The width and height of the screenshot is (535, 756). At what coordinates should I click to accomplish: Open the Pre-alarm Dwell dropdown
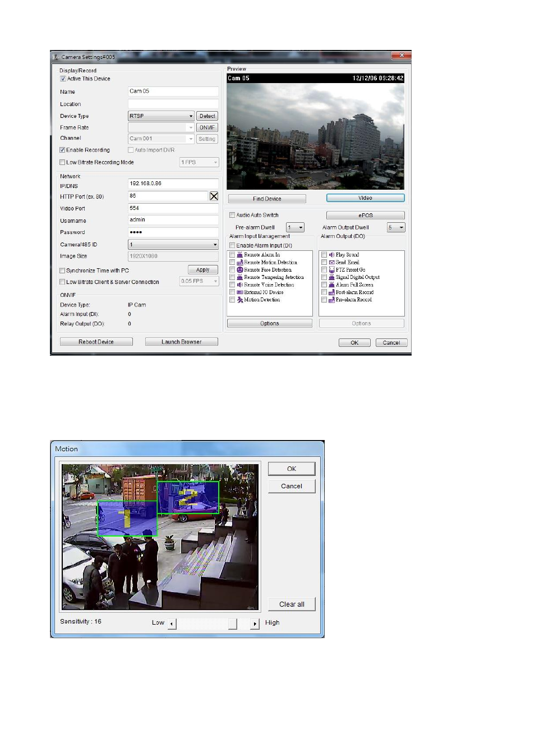[x=295, y=227]
